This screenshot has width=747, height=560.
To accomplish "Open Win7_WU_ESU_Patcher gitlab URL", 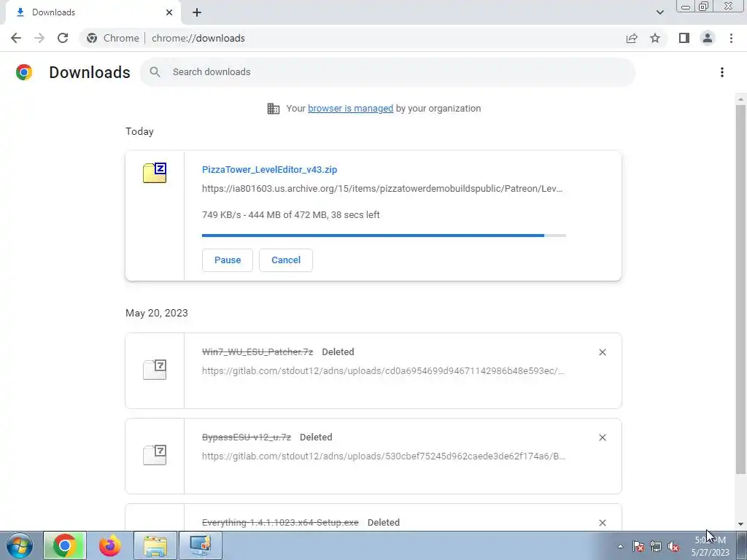I will click(384, 371).
